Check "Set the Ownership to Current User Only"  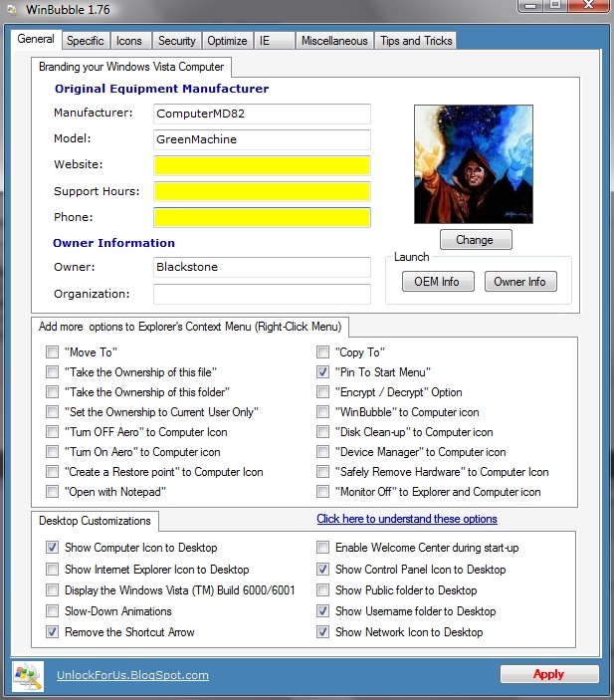point(52,411)
